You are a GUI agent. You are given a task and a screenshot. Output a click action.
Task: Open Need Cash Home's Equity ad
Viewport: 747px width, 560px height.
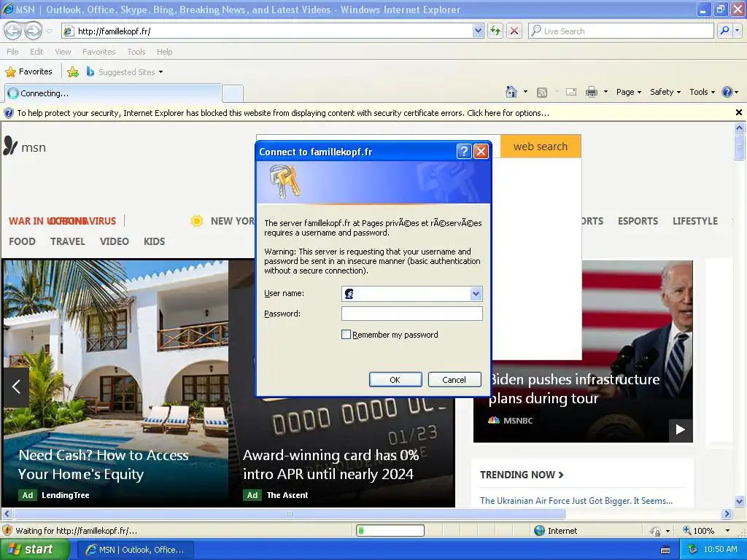pyautogui.click(x=104, y=464)
